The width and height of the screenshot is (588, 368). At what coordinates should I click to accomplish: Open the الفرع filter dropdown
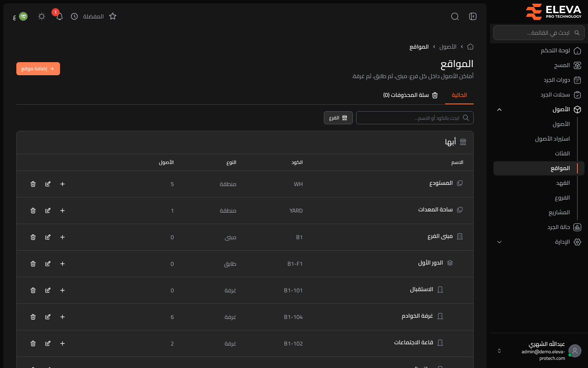[x=338, y=118]
